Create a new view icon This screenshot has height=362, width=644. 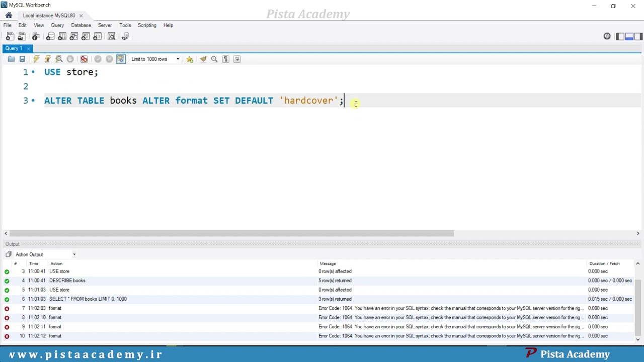tap(74, 36)
